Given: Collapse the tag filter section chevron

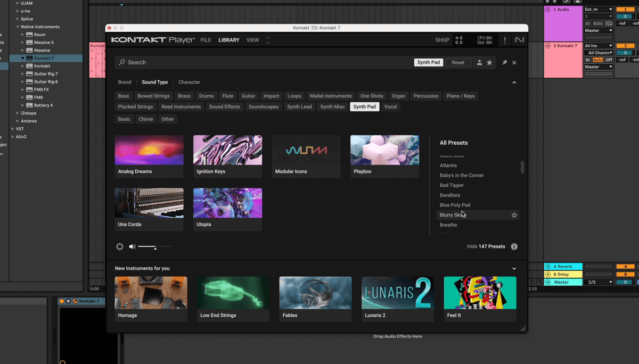Looking at the screenshot, I should coord(514,82).
